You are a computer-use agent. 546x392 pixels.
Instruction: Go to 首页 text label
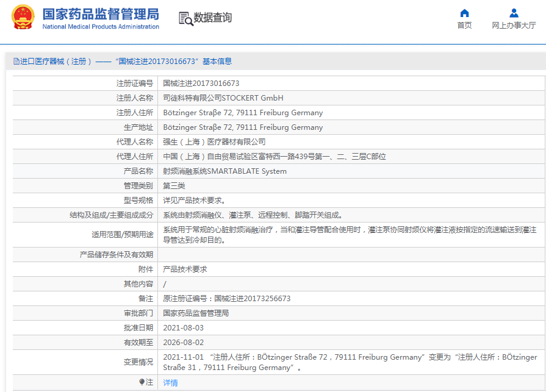point(464,26)
